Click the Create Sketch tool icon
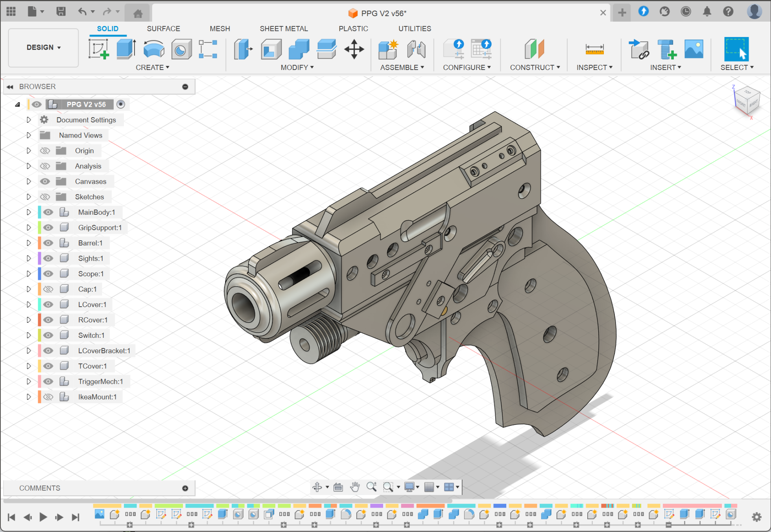The image size is (771, 532). click(x=98, y=49)
